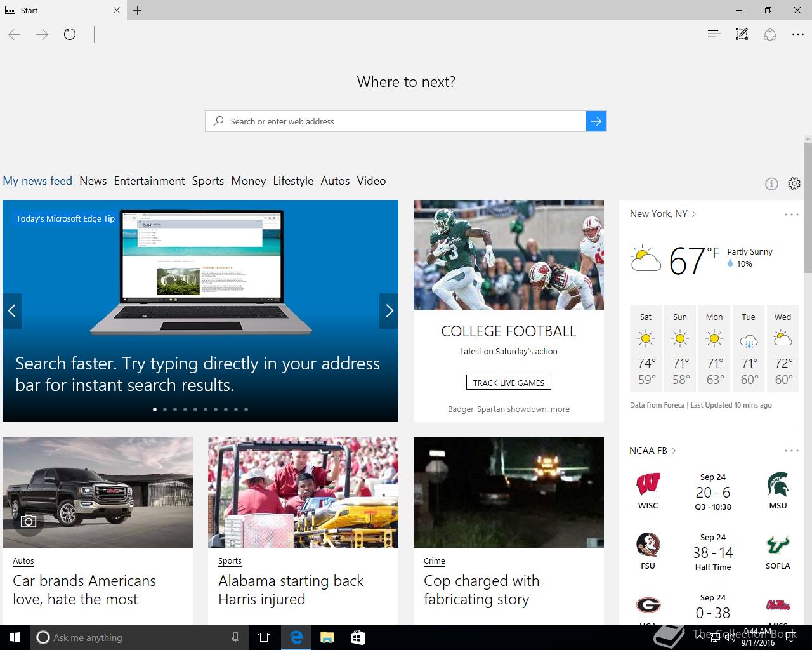Open the Video tab
This screenshot has height=650, width=812.
[371, 181]
